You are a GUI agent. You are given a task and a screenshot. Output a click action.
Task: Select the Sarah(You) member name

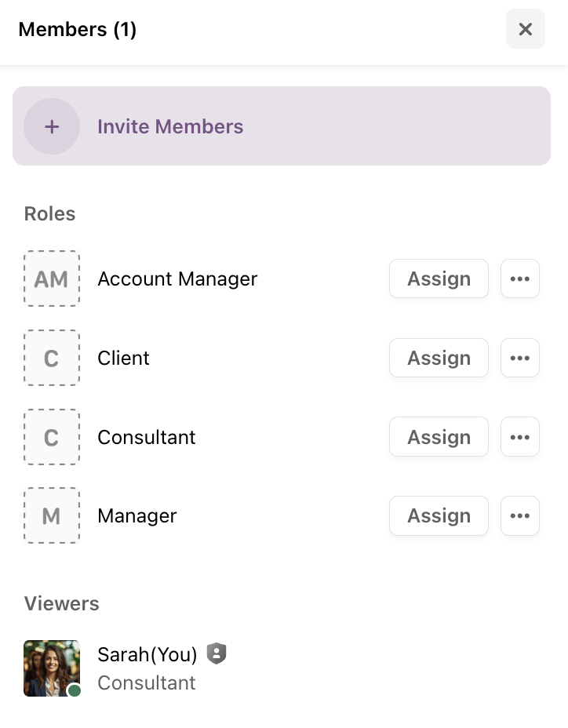tap(147, 654)
